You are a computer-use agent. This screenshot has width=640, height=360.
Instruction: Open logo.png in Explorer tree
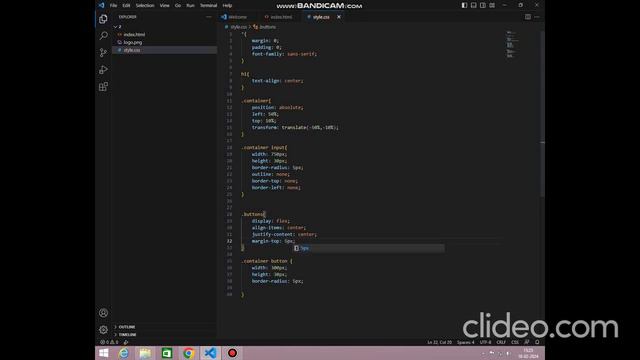pos(133,42)
